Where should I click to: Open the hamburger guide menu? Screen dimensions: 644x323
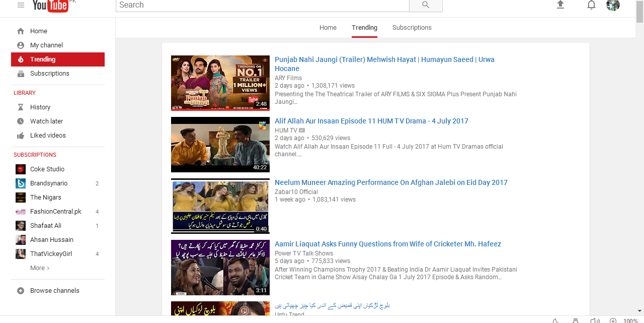click(x=21, y=5)
